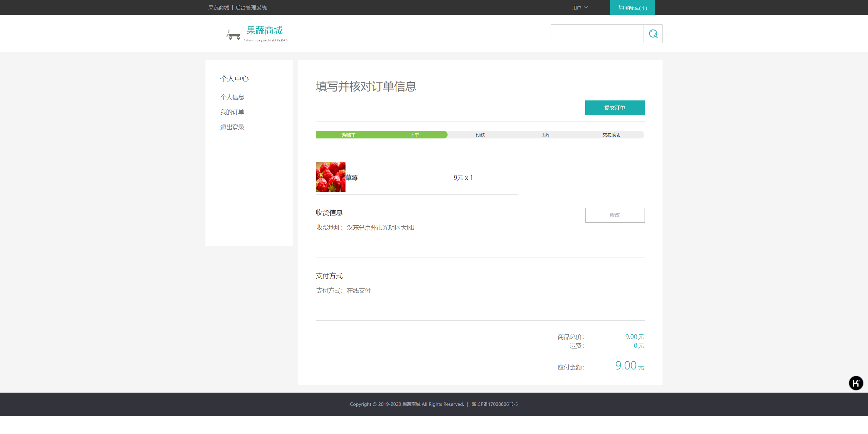
Task: Click the 出库 progress step
Action: [546, 135]
